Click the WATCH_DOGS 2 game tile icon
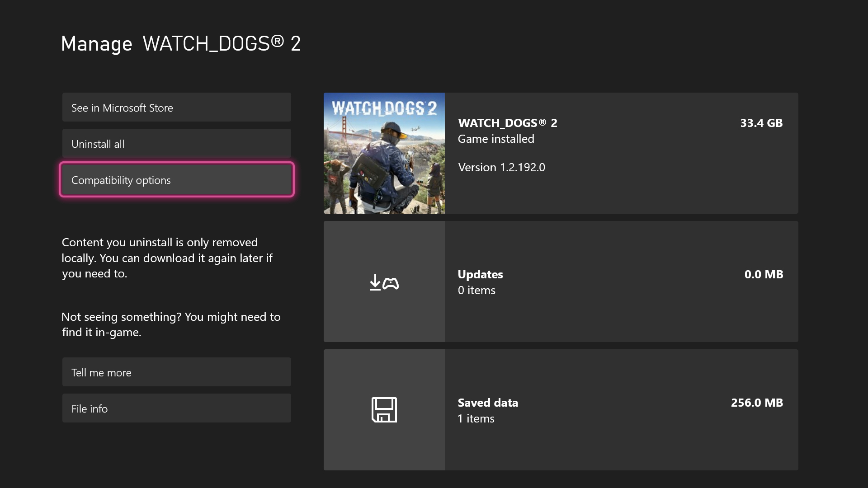The width and height of the screenshot is (868, 488). point(384,153)
